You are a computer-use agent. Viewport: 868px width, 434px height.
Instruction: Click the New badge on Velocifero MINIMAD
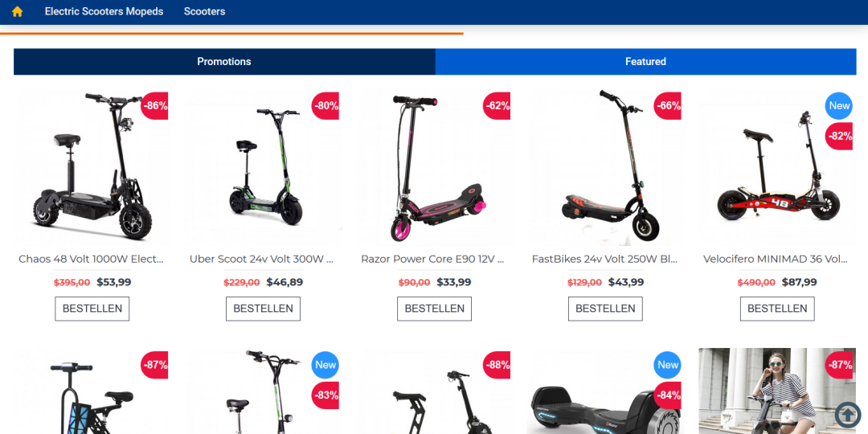click(x=838, y=106)
